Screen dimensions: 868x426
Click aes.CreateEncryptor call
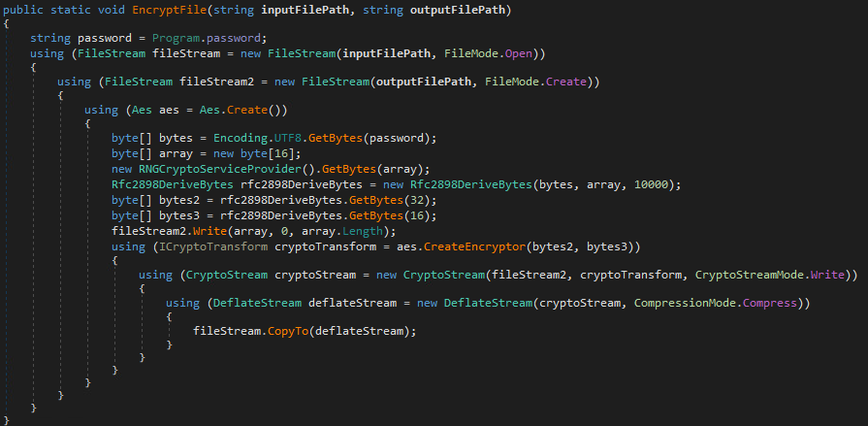[x=462, y=247]
